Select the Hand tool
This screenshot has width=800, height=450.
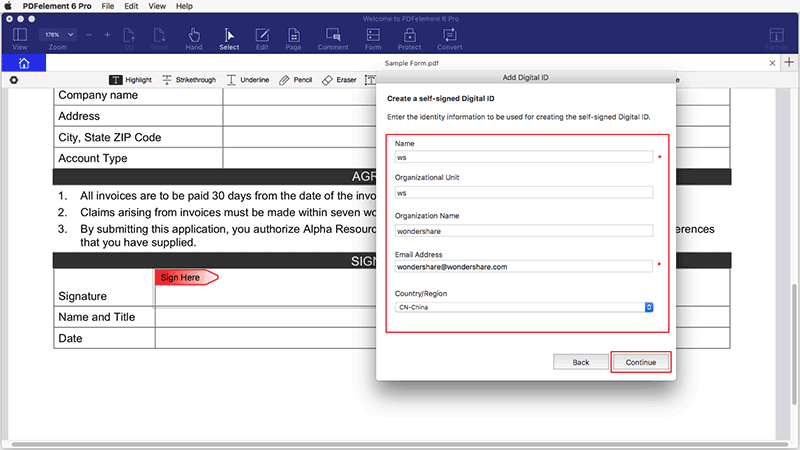click(x=194, y=39)
